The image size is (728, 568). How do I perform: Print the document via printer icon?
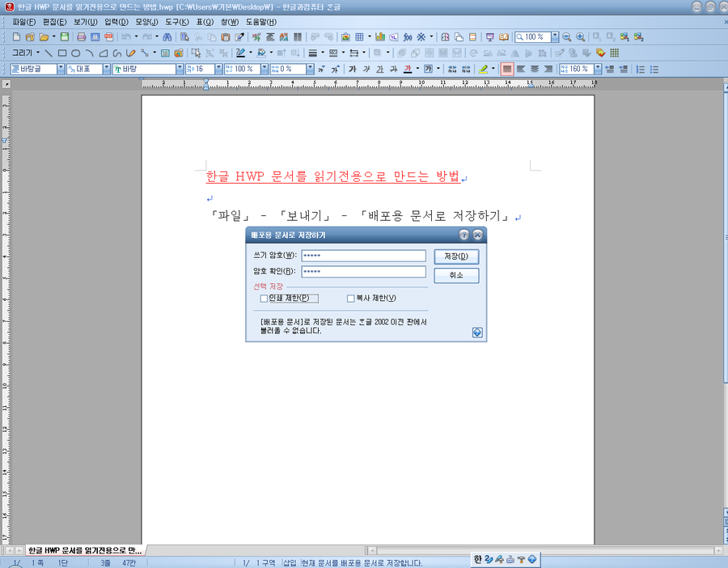coord(82,37)
